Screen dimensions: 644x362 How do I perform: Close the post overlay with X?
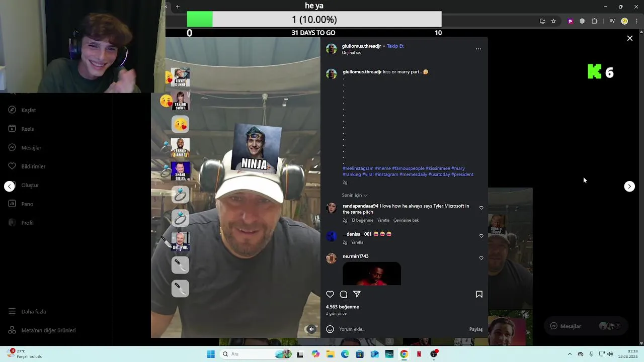click(x=629, y=38)
